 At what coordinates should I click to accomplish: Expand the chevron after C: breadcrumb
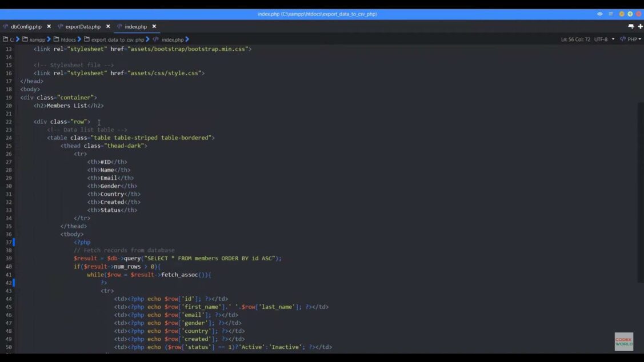point(18,39)
